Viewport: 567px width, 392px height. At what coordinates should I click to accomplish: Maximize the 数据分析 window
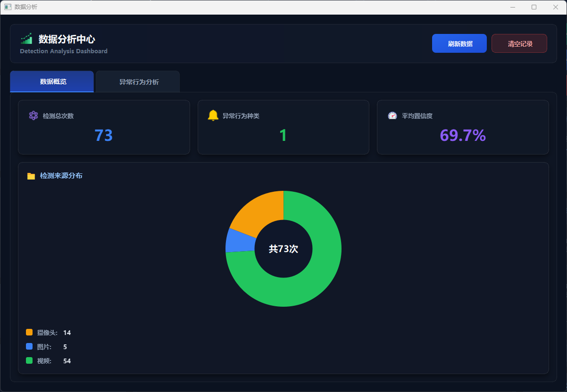pos(534,7)
